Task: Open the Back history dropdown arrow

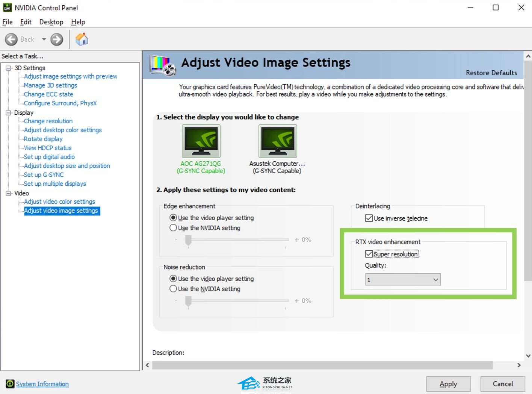Action: point(44,39)
